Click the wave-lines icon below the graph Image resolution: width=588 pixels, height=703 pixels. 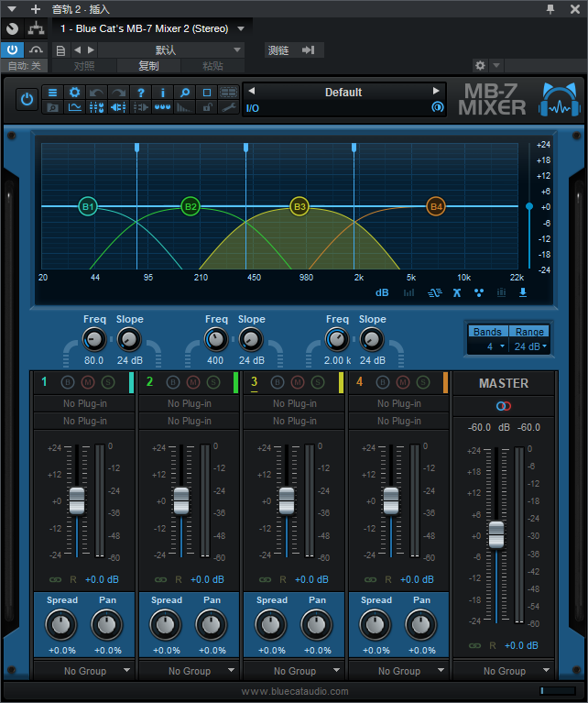(x=435, y=292)
